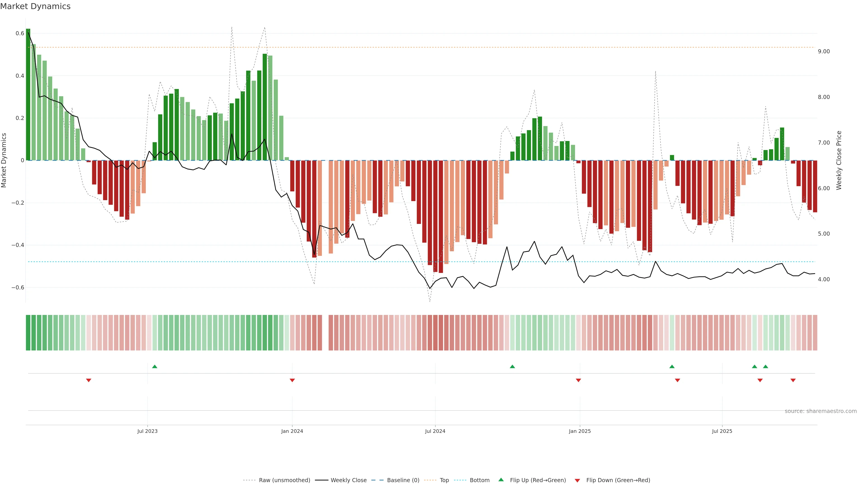Click the green flip-up marker near Jul 2023

pos(155,366)
